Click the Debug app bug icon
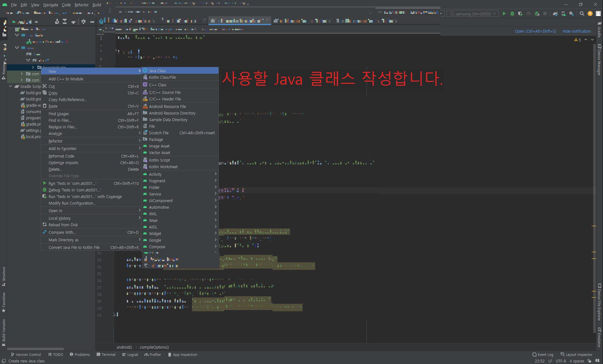The height and width of the screenshot is (364, 603). [x=512, y=13]
